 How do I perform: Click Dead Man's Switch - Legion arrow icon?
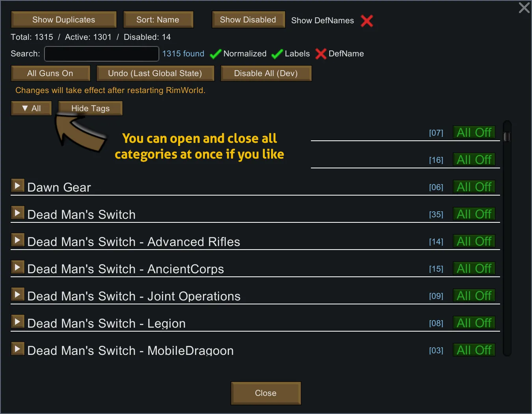[17, 321]
